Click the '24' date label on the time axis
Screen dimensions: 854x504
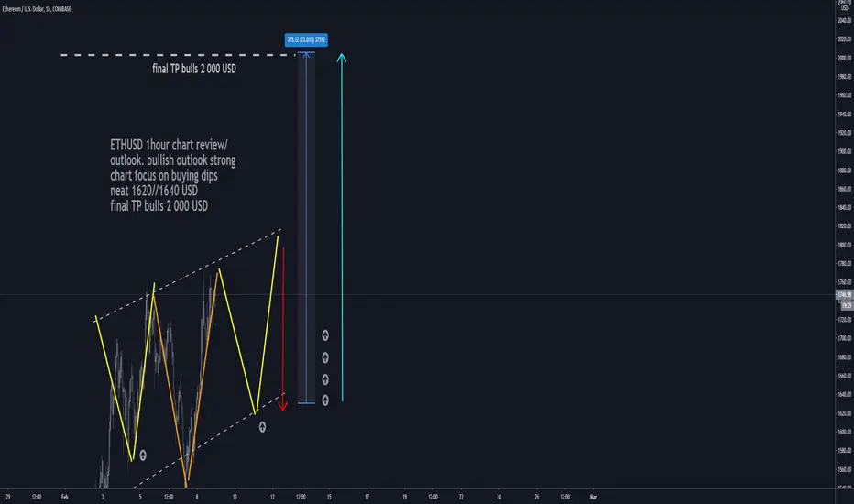[498, 497]
